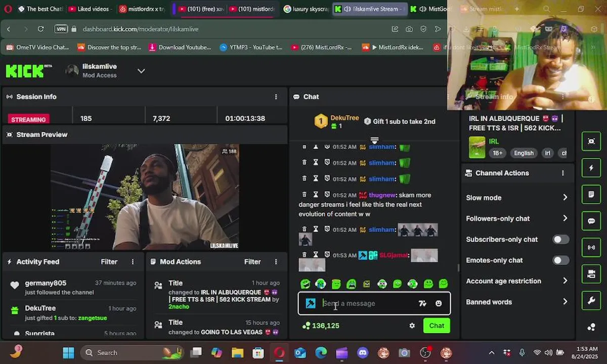Delete SLGjamal's message with trash icon
Viewport: 607px width, 364px height.
tap(304, 255)
